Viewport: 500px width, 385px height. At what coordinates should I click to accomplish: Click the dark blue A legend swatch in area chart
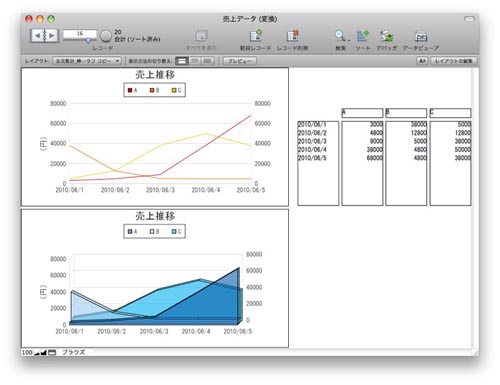(x=130, y=231)
